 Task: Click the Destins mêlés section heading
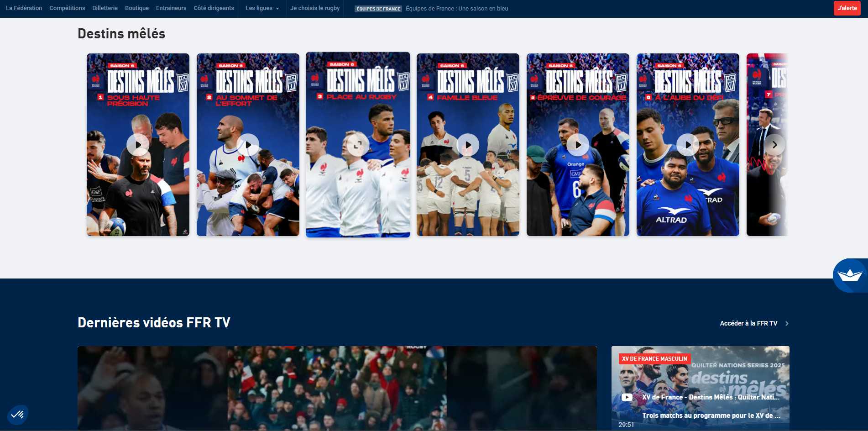click(121, 34)
